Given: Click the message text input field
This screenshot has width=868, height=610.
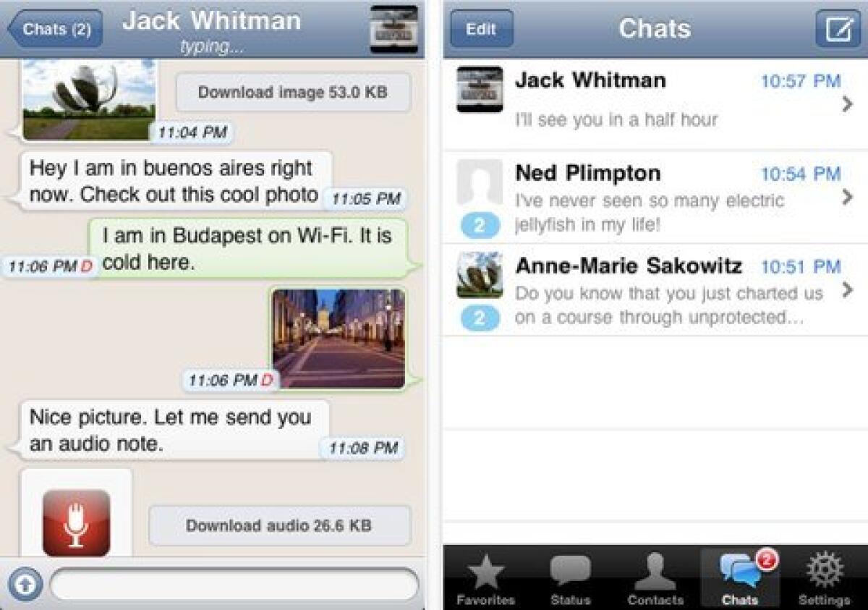Looking at the screenshot, I should tap(234, 585).
